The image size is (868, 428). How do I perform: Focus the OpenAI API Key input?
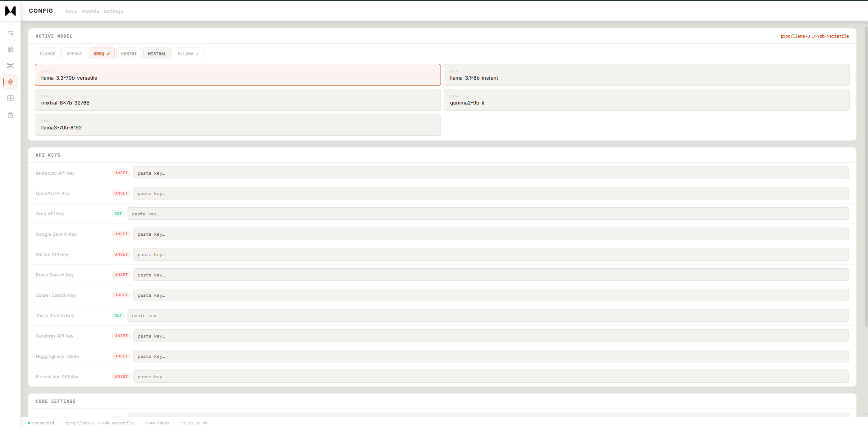(491, 194)
